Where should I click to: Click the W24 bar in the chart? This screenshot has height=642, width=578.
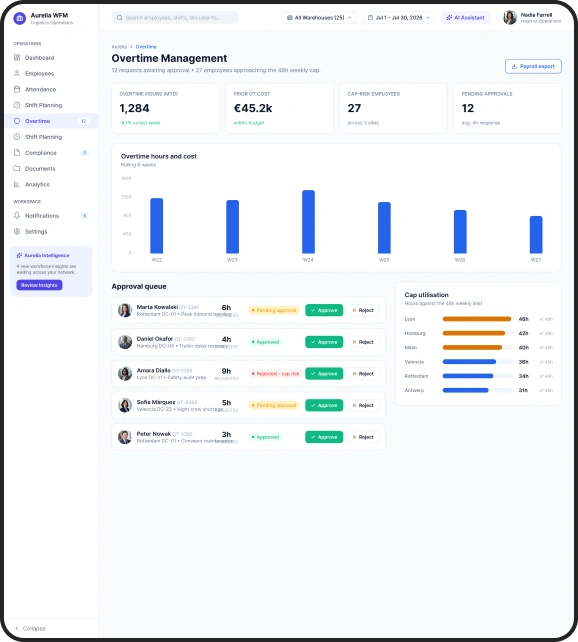click(308, 222)
